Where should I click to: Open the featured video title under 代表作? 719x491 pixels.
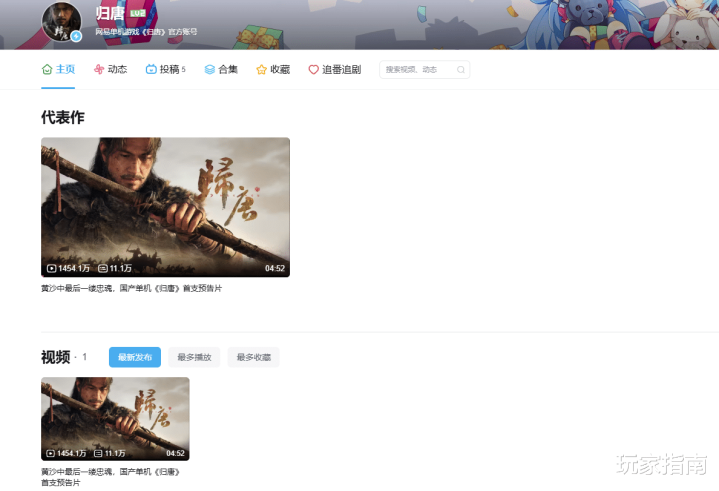click(132, 288)
